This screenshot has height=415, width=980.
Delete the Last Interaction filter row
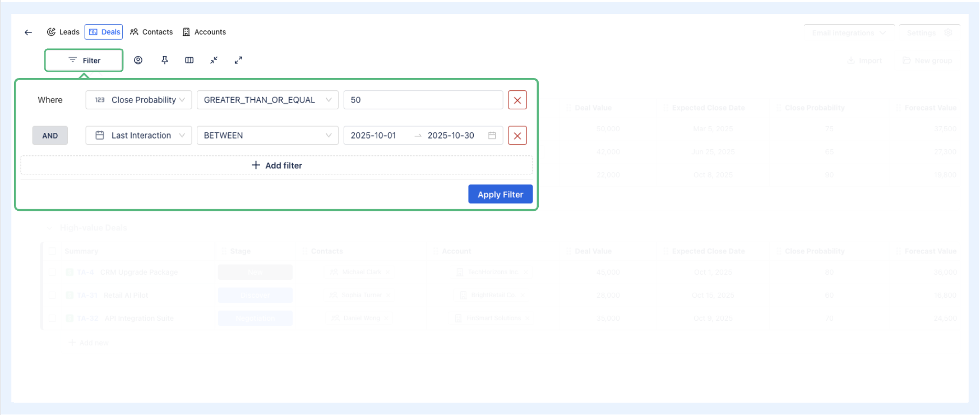[x=517, y=136]
